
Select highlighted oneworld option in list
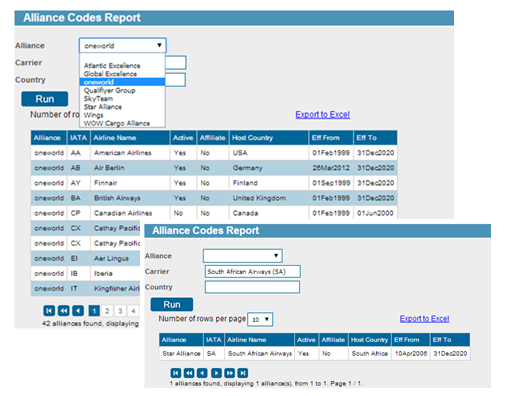[x=122, y=82]
